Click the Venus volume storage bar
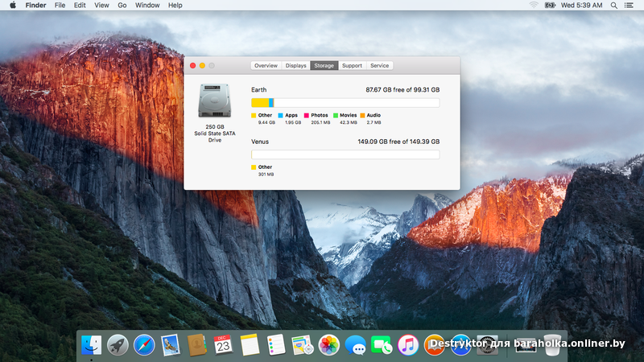This screenshot has width=644, height=362. tap(345, 154)
